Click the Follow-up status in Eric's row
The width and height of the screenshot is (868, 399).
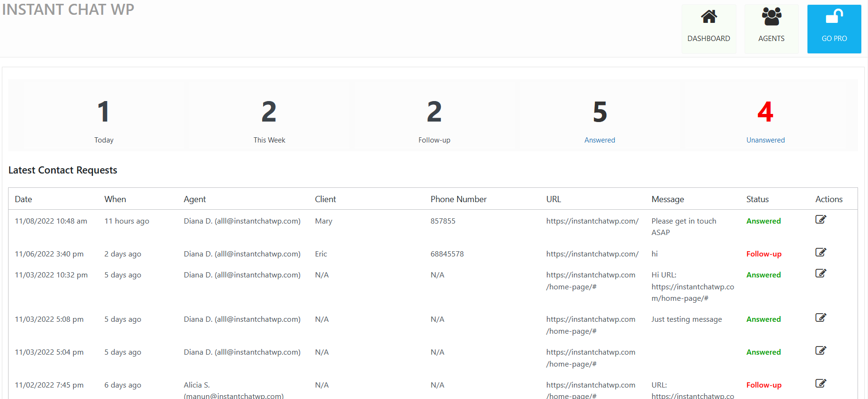(x=764, y=254)
